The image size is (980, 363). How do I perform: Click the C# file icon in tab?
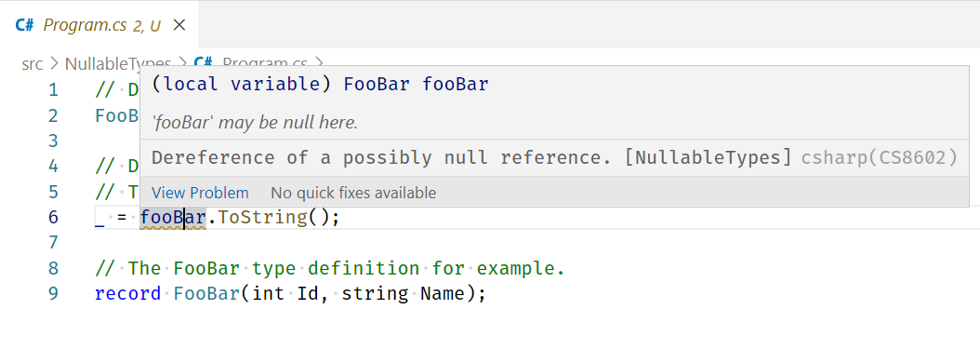pyautogui.click(x=24, y=25)
